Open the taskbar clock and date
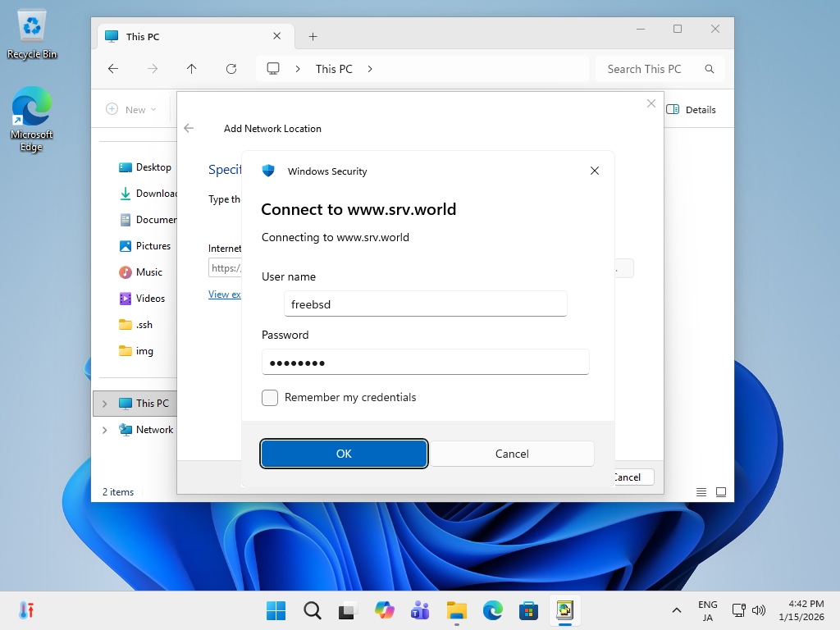This screenshot has height=630, width=840. [x=801, y=610]
